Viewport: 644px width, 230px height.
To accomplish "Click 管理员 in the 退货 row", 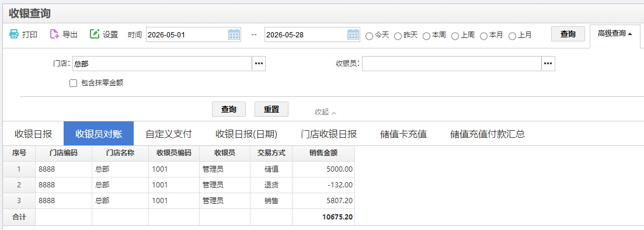I will pos(225,185).
